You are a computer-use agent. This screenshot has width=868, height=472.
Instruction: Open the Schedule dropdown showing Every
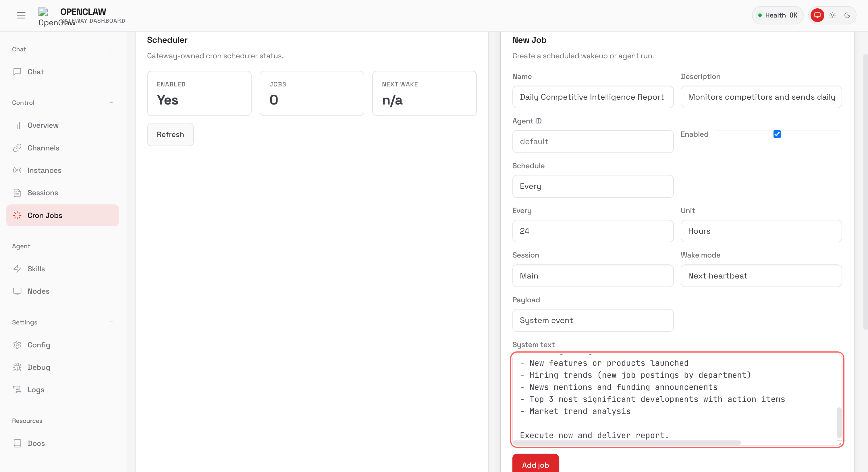[x=593, y=186]
